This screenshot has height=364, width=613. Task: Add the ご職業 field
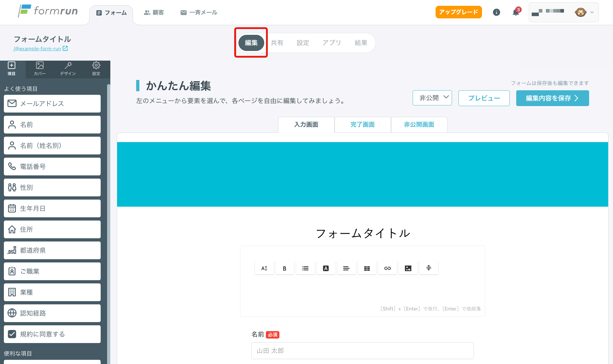52,271
